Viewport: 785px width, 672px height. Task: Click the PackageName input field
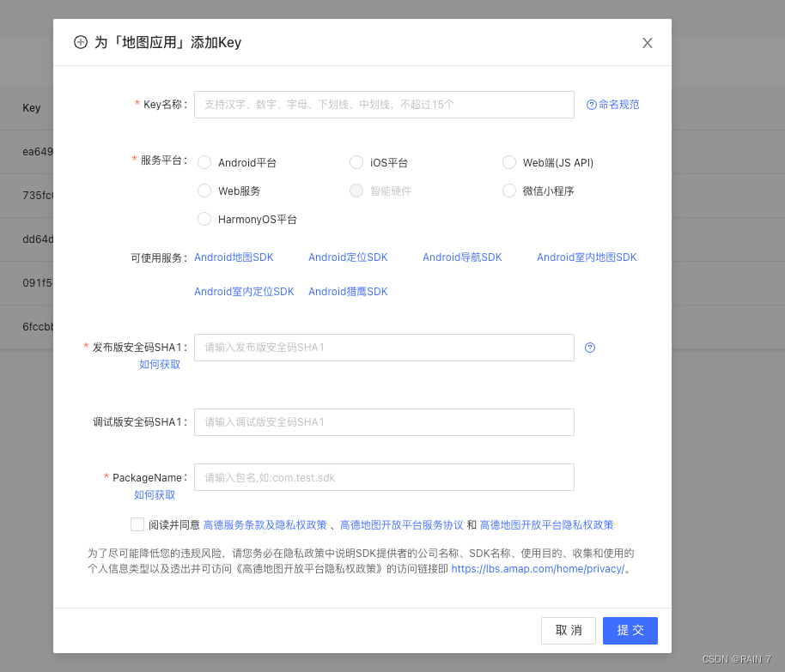tap(384, 476)
